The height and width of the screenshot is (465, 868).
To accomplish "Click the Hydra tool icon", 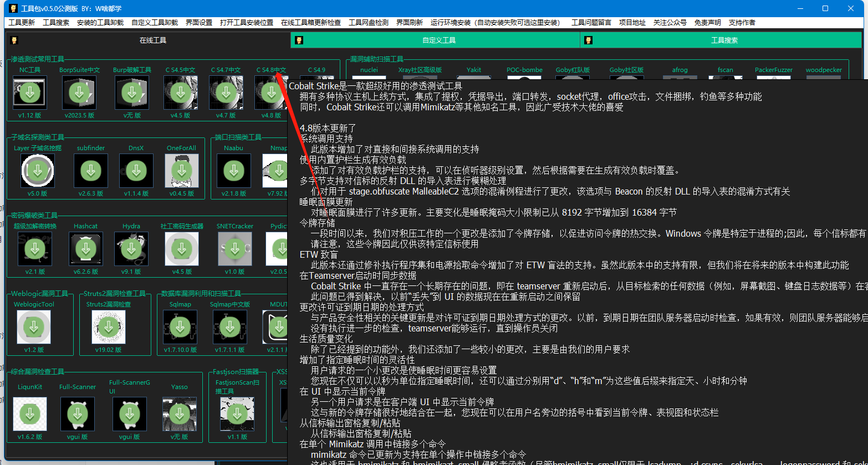I will click(131, 249).
